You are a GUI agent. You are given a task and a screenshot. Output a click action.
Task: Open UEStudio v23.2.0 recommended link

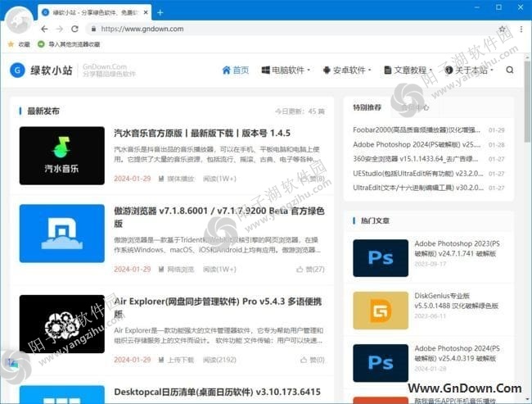tap(418, 173)
